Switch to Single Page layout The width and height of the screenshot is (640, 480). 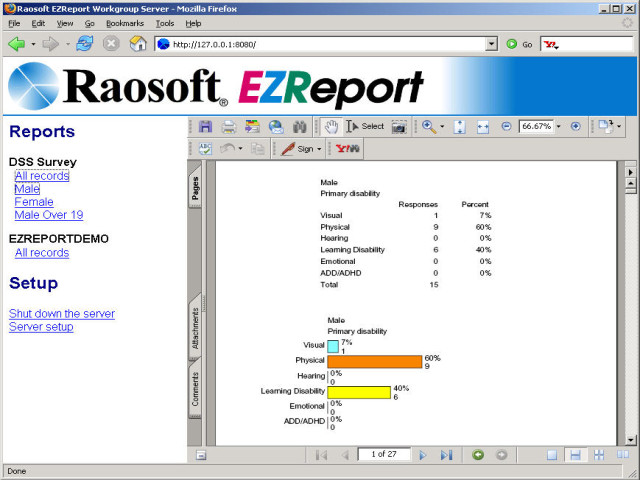(552, 455)
